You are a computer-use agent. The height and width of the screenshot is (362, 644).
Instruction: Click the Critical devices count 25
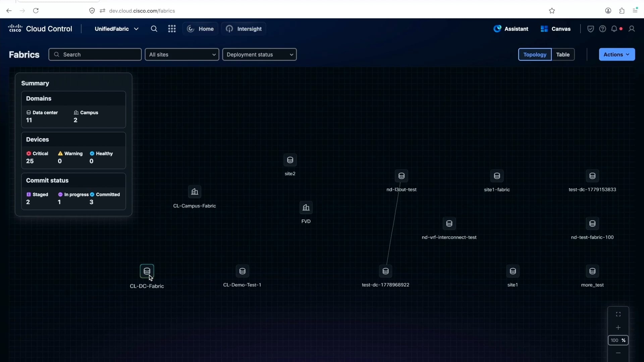pos(30,161)
